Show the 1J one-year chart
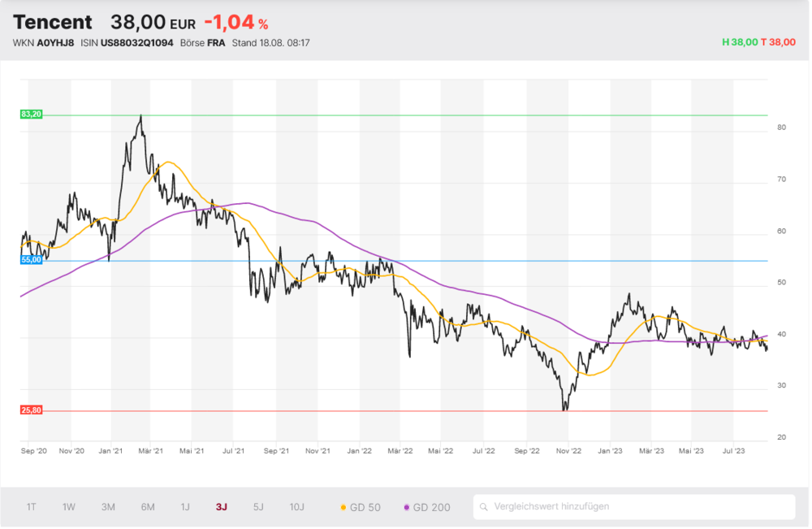The image size is (812, 529). (185, 508)
